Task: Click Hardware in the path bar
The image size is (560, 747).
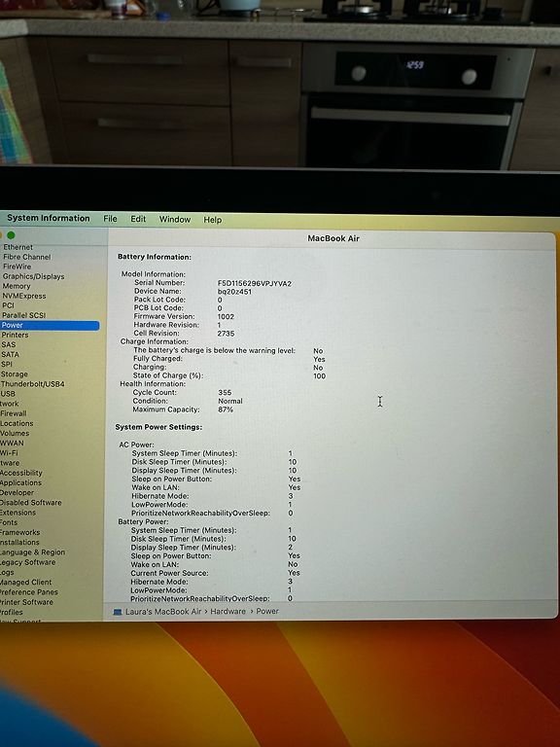Action: tap(228, 611)
